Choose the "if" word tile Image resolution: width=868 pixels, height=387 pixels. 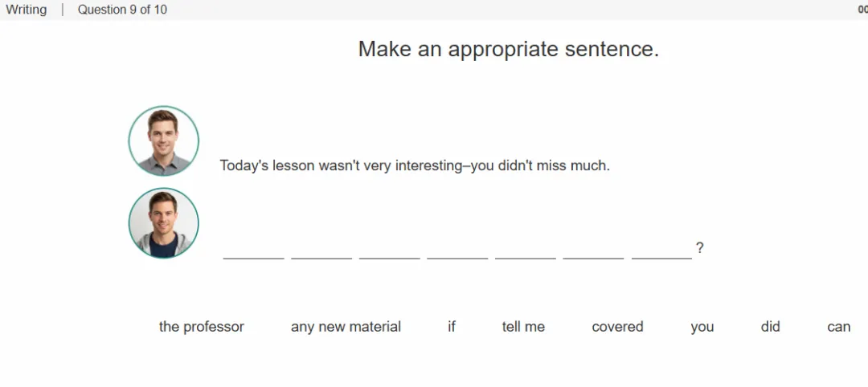(x=452, y=327)
